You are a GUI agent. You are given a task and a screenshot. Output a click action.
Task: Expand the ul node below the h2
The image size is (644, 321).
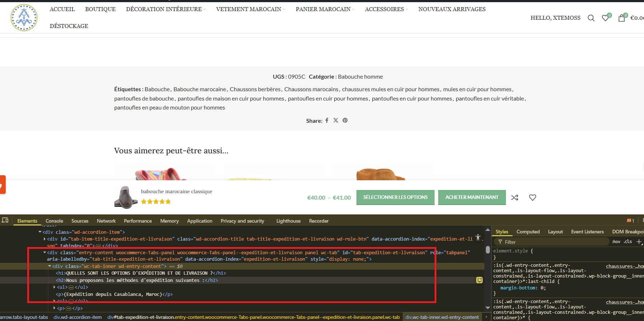click(x=55, y=287)
